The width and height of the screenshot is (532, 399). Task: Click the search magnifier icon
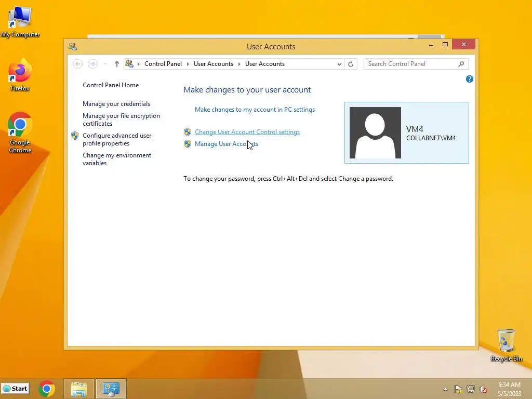tap(461, 64)
